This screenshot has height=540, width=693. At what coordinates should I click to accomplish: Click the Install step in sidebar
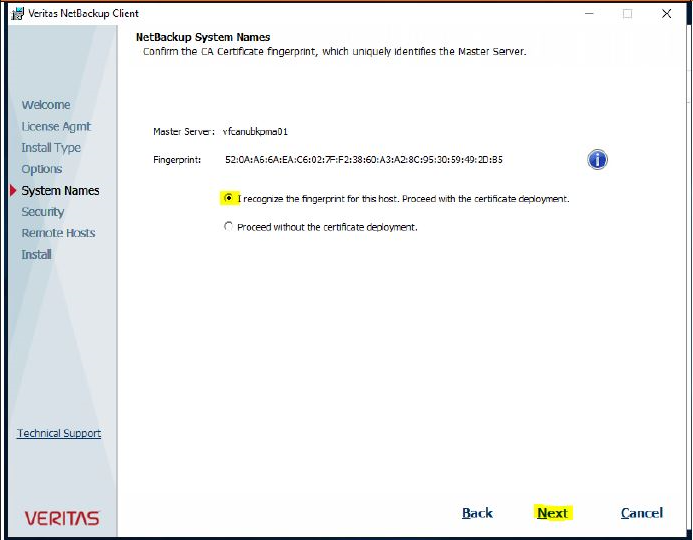pyautogui.click(x=36, y=255)
